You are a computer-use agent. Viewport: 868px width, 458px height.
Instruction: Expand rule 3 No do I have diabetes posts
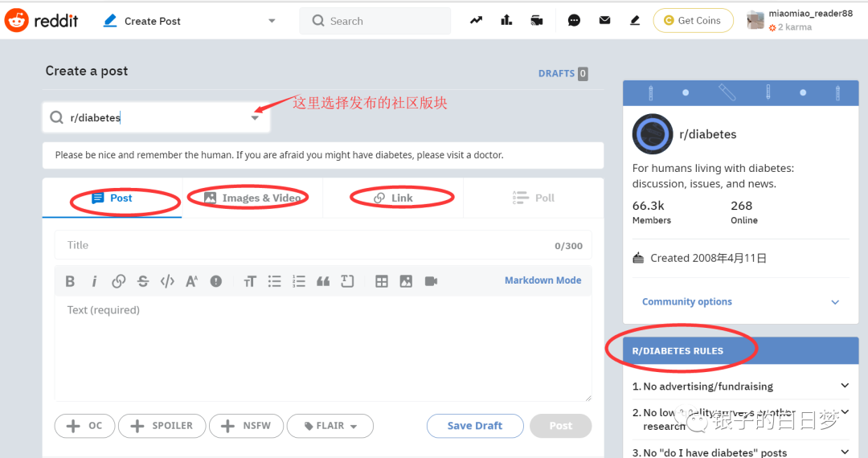tap(741, 452)
